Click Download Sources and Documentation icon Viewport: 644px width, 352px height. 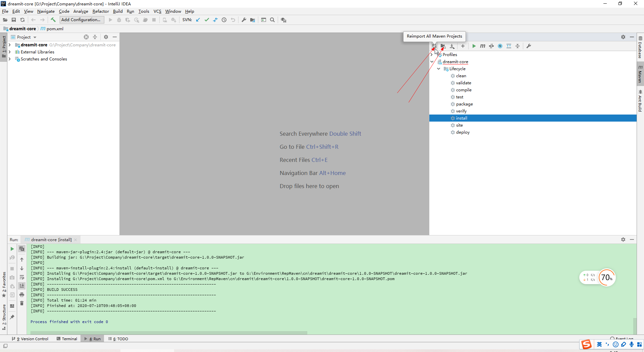point(452,46)
